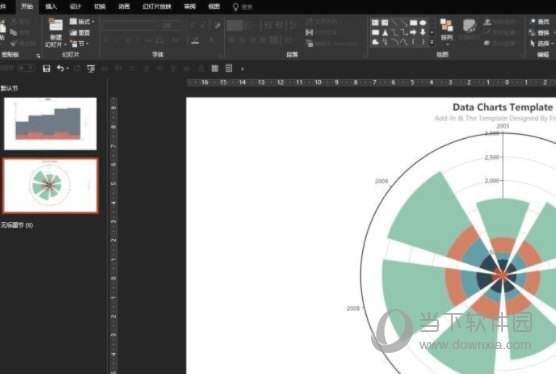Switch to the View (视图) tab

214,6
